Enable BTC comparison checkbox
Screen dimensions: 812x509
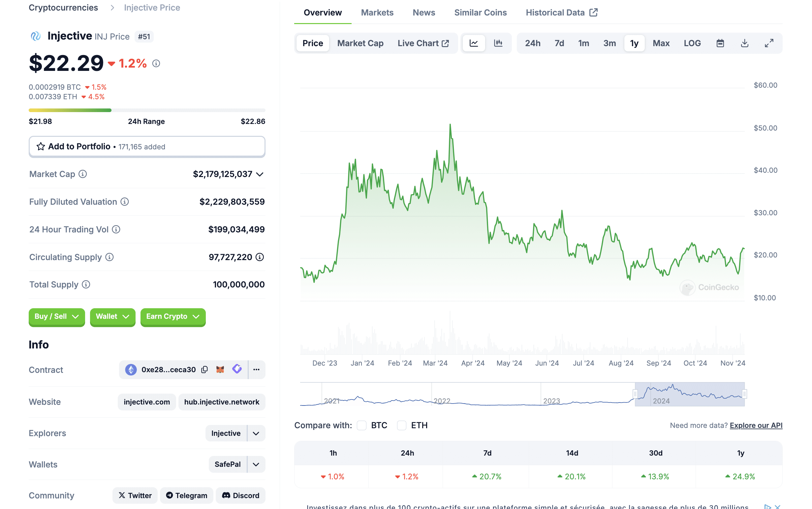pyautogui.click(x=362, y=425)
